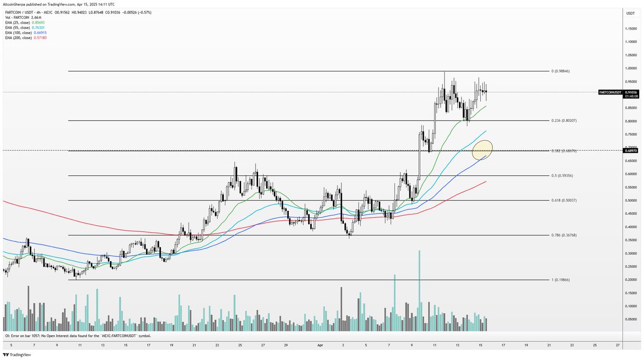Click the '29' date label on time axis
This screenshot has height=360, width=644.
286,346
